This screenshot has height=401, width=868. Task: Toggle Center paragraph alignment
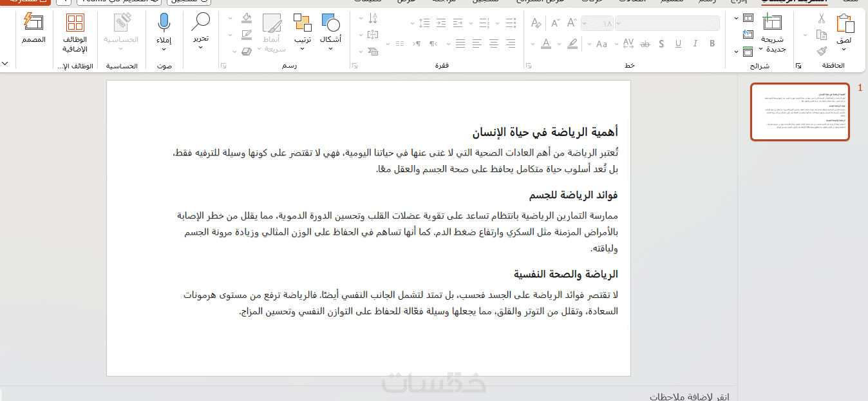[x=494, y=43]
